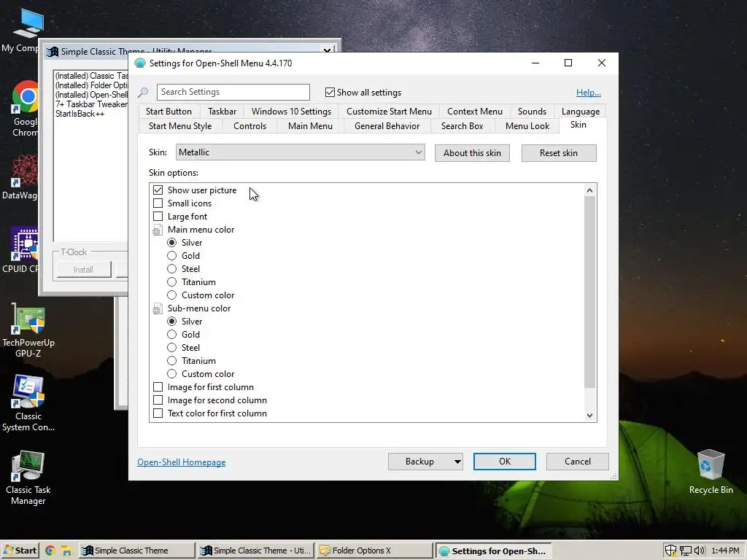Open the Customize Start Menu tab
Screen dimensions: 747x560
[x=389, y=112]
